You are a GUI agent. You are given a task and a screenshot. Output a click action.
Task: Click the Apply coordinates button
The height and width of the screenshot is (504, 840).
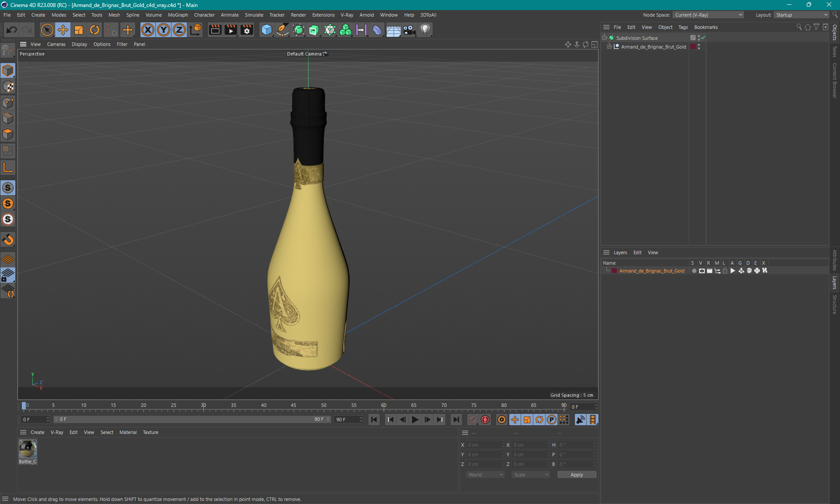point(577,475)
